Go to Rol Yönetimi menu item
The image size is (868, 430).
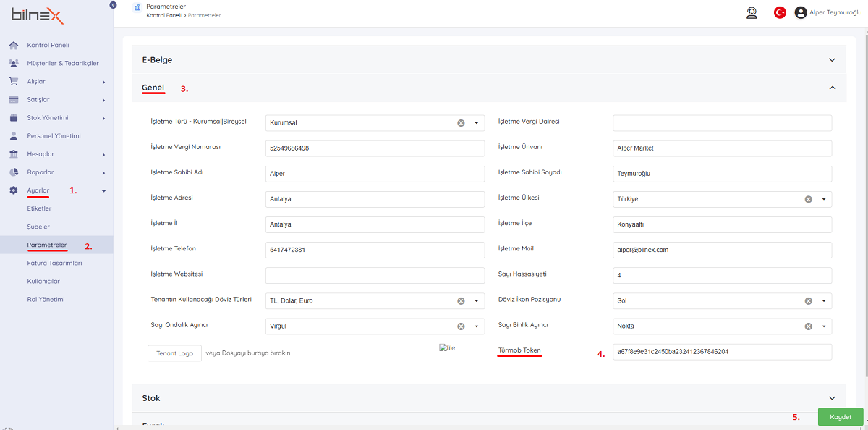click(x=46, y=299)
